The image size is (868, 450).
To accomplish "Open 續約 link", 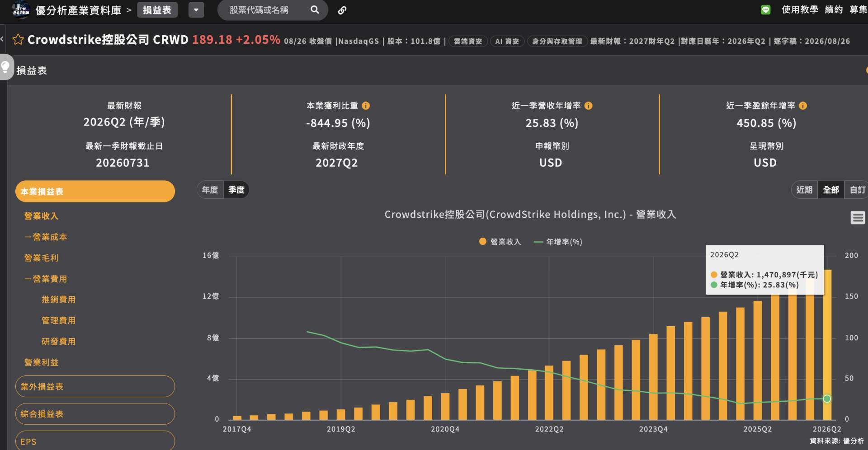I will (834, 9).
